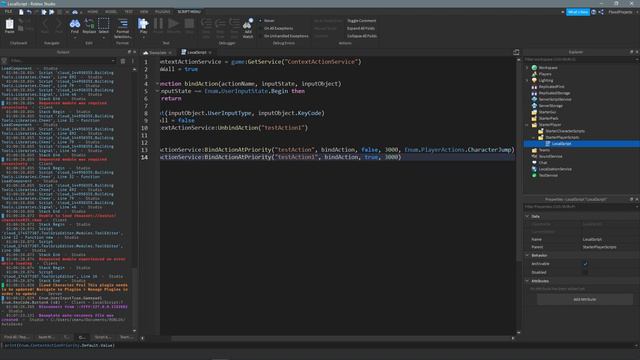Image resolution: width=640 pixels, height=360 pixels.
Task: Start the Play test button
Action: click(x=143, y=25)
